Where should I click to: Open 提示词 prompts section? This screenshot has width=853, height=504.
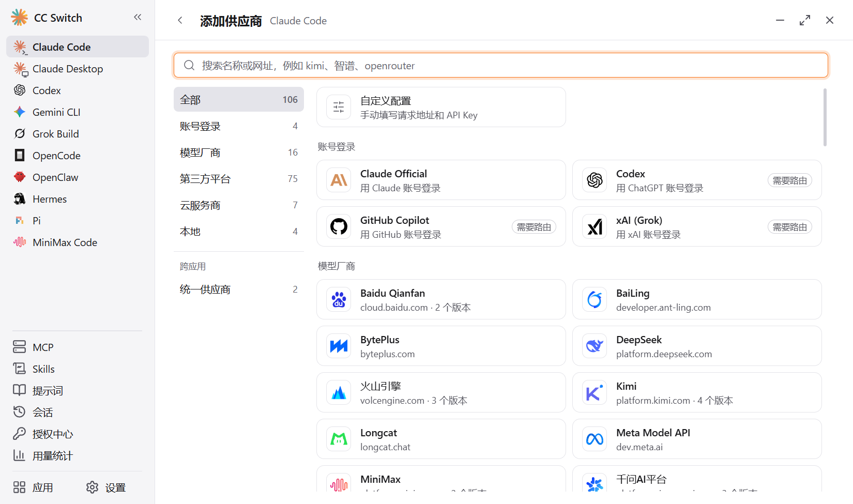coord(78,391)
